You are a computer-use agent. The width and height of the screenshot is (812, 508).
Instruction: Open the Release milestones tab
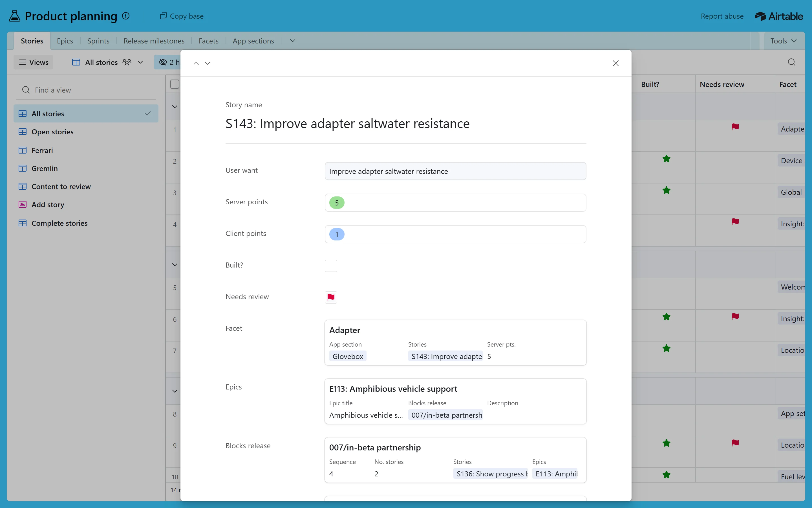154,41
